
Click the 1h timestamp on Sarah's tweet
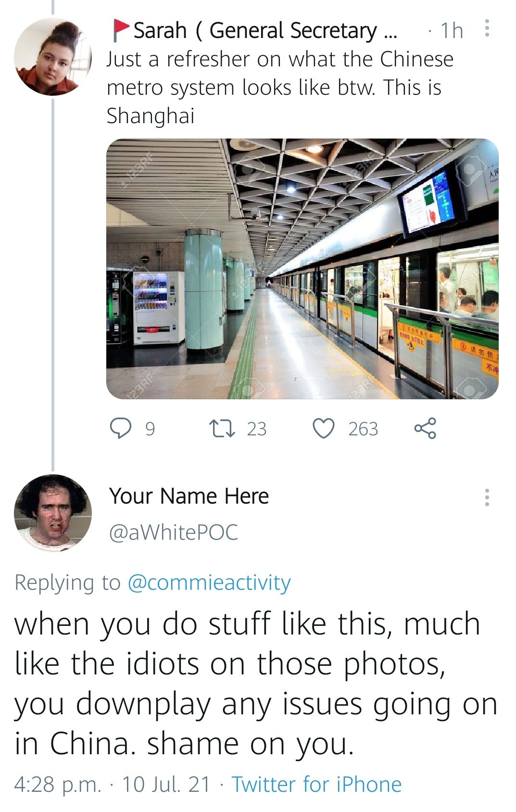[452, 31]
